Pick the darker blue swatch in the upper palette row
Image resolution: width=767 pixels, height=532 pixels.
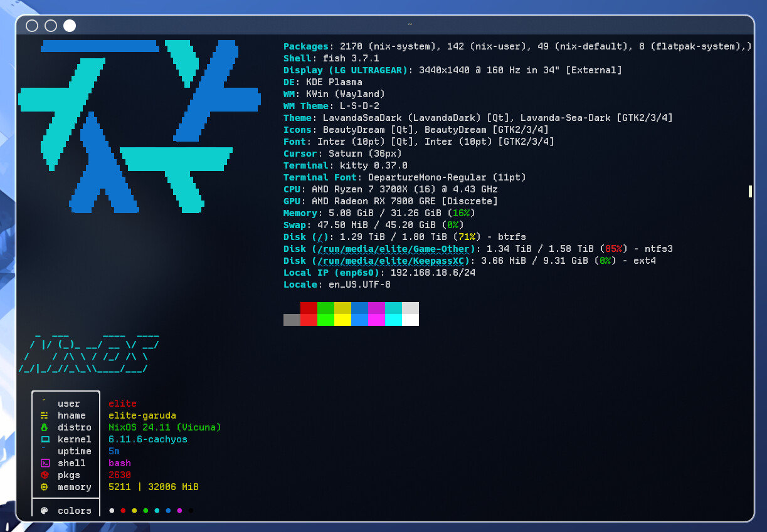[x=359, y=308]
